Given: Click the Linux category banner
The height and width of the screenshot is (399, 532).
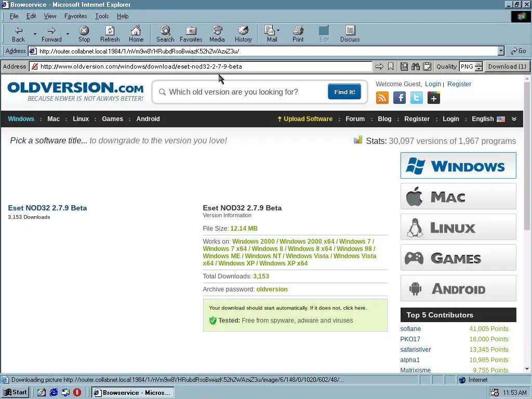Looking at the screenshot, I should pyautogui.click(x=458, y=227).
